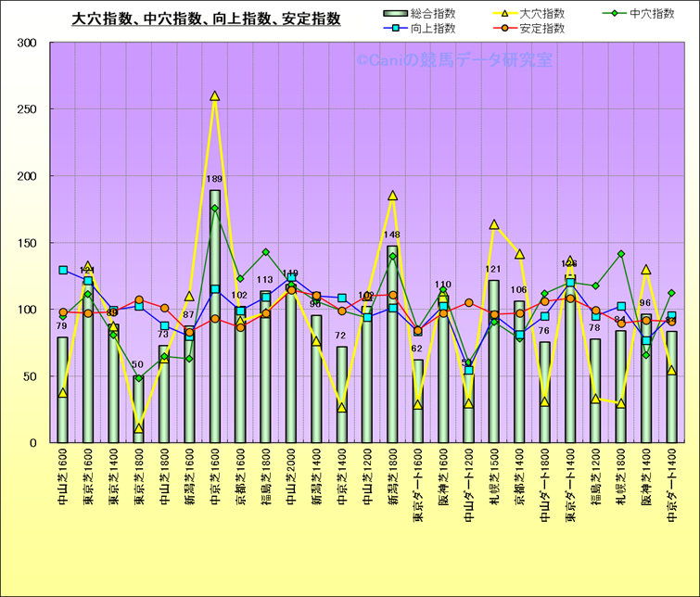
Task: Click the 札幌芝1500 x-axis label
Action: pyautogui.click(x=494, y=487)
